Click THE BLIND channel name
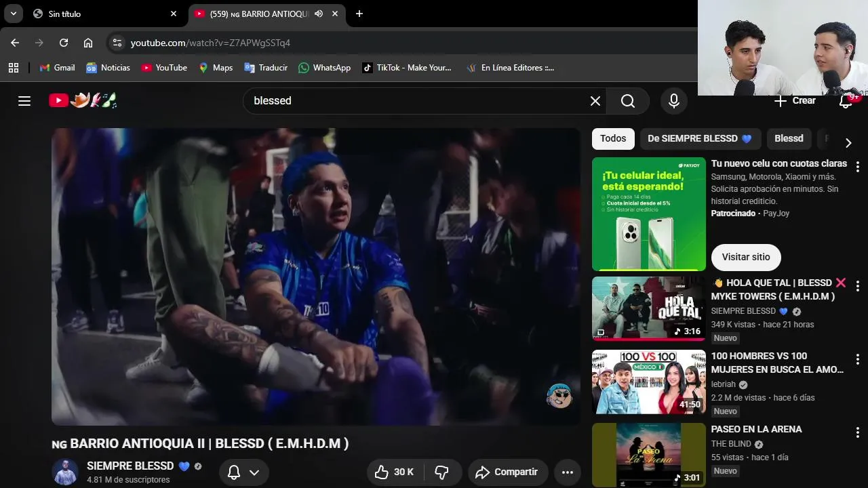 [731, 444]
